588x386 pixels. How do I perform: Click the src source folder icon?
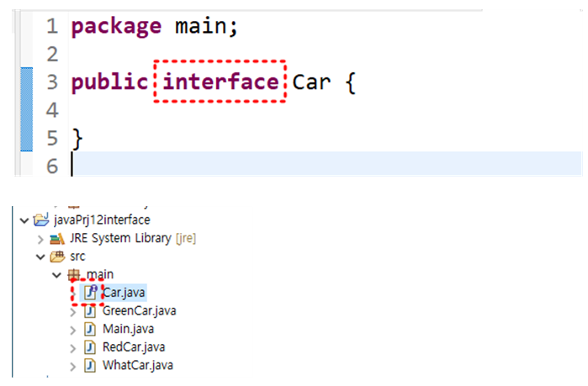[x=57, y=256]
